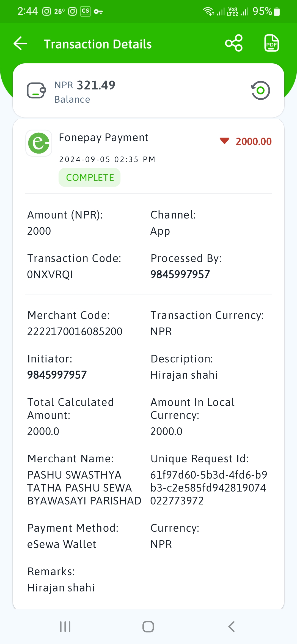Tap the 2000.00 debited amount
This screenshot has width=297, height=644.
(254, 141)
